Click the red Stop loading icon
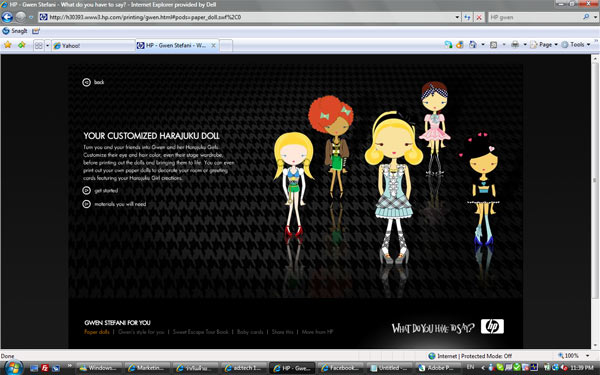This screenshot has height=375, width=600. click(479, 17)
